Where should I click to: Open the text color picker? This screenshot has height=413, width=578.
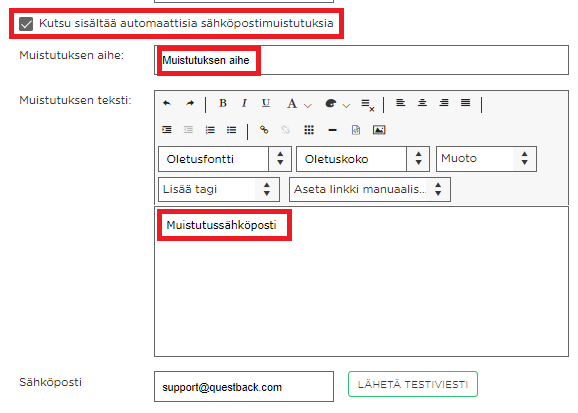(x=299, y=104)
